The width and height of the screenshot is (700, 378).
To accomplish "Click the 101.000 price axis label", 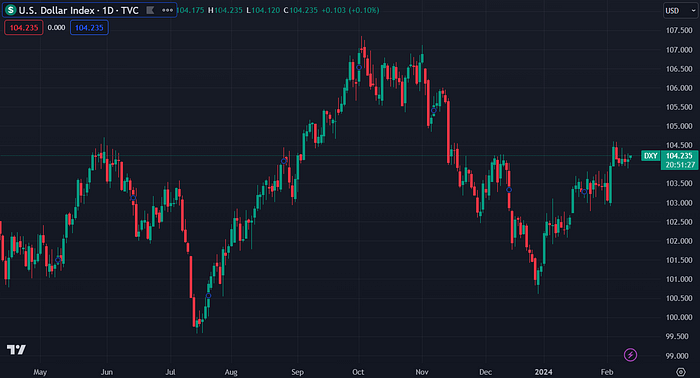I will pos(679,279).
